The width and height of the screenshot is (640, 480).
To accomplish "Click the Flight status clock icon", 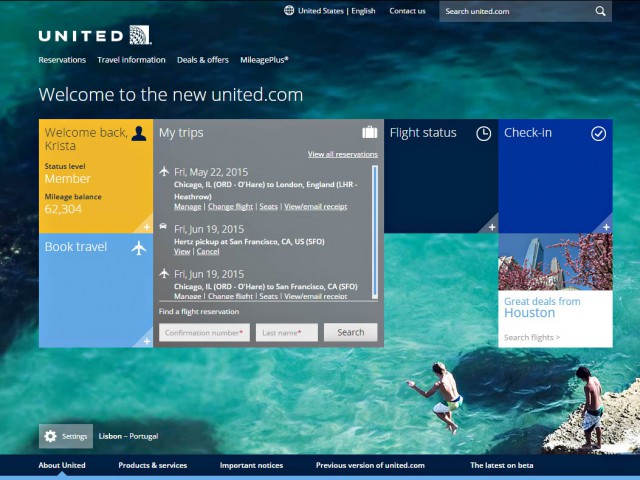I will coord(484,133).
